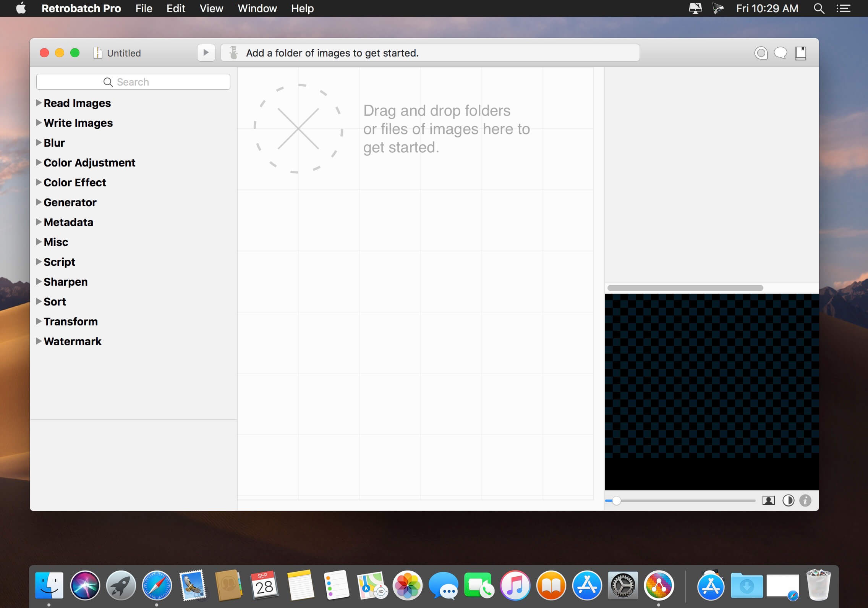Expand the Read Images category
This screenshot has height=608, width=868.
[39, 103]
